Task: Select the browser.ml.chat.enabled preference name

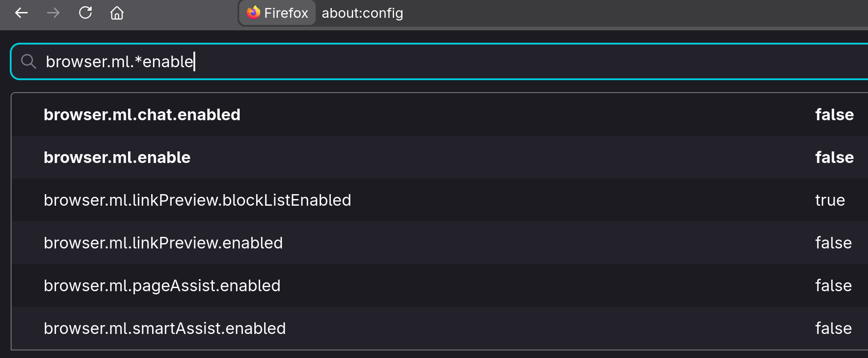Action: (142, 115)
